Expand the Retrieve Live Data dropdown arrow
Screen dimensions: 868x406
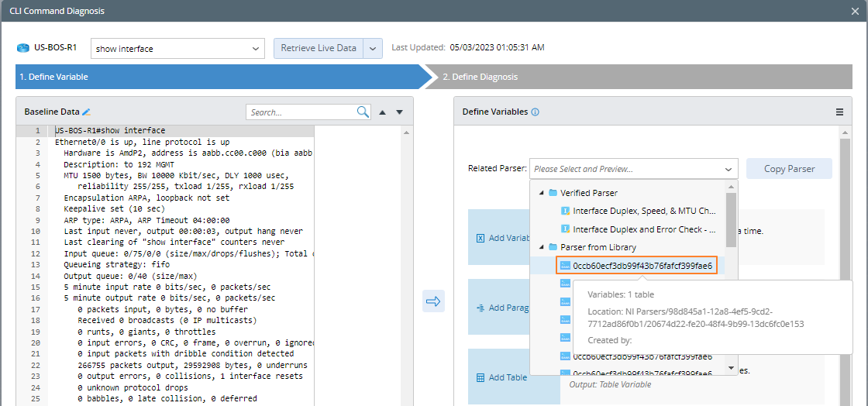[x=373, y=48]
